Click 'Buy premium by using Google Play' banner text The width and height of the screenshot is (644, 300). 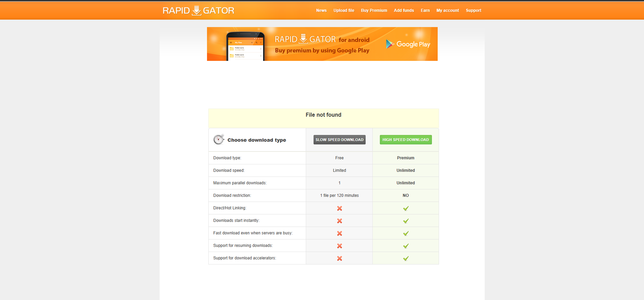(x=322, y=50)
